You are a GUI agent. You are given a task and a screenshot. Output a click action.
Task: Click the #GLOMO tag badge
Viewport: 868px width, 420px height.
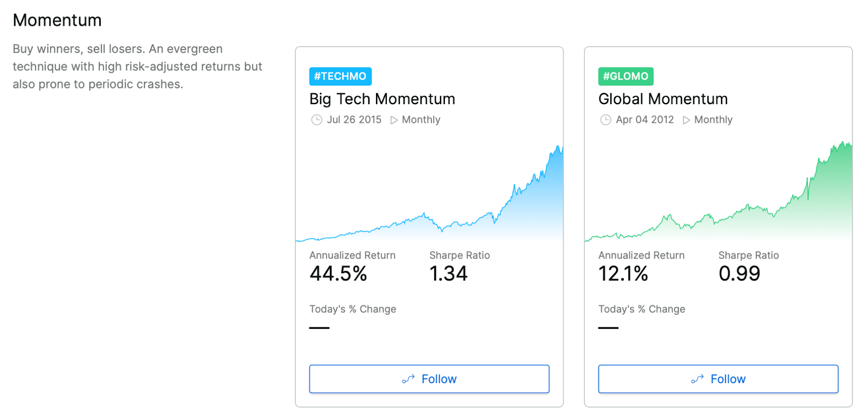click(626, 77)
